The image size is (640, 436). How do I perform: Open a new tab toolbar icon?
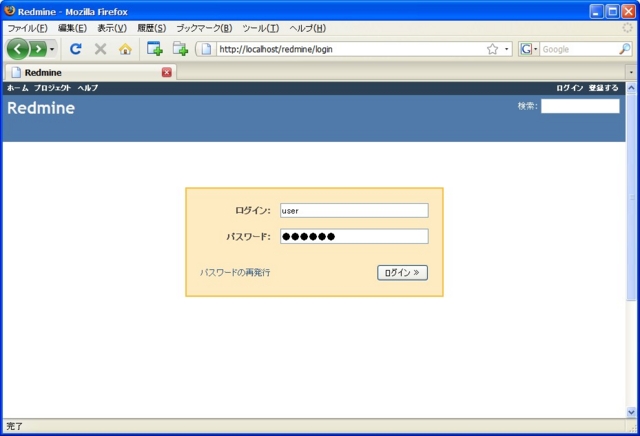(x=180, y=49)
